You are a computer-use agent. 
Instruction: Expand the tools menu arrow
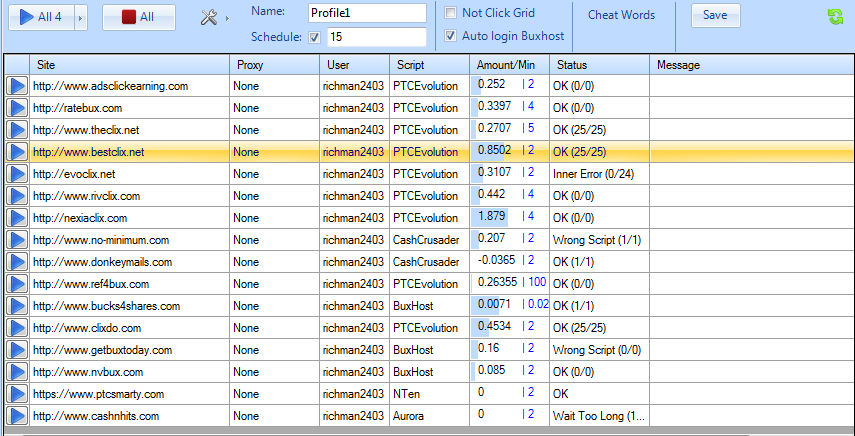(x=227, y=18)
